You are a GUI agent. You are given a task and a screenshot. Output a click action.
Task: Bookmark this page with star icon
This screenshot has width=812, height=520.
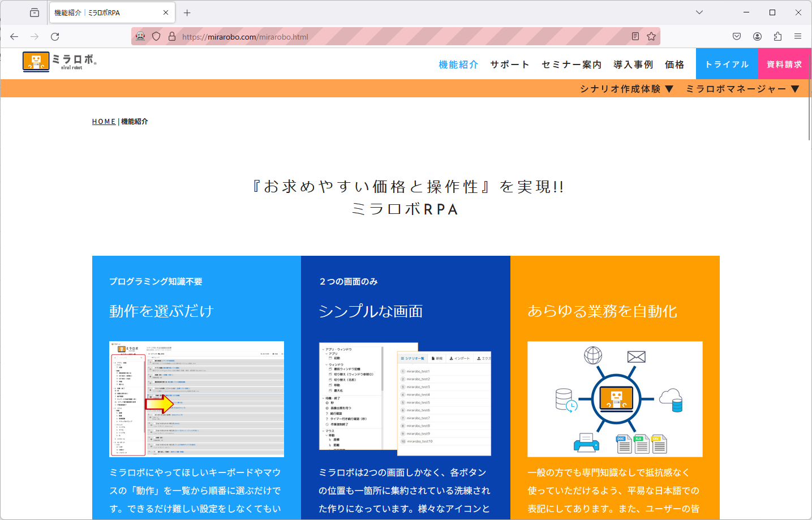point(651,36)
